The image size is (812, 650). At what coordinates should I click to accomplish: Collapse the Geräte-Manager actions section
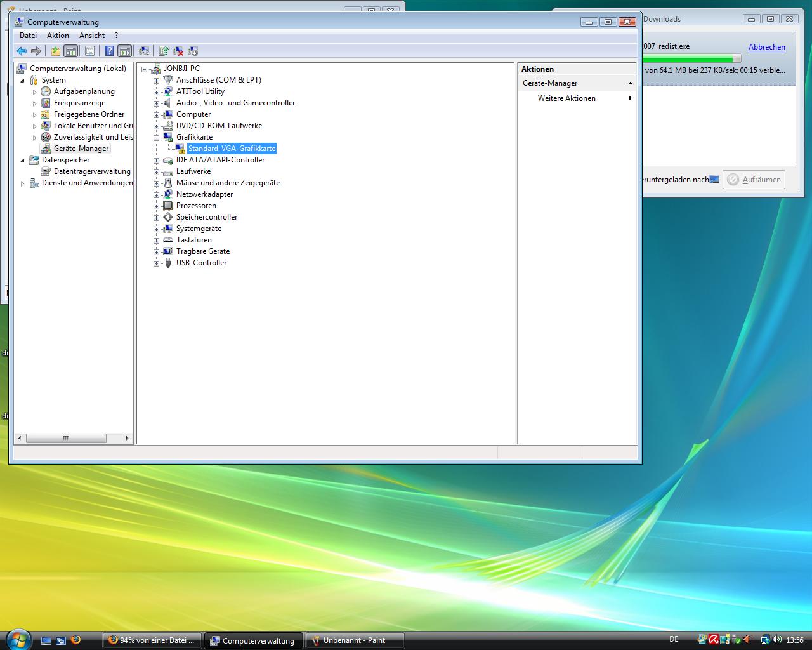tap(630, 83)
